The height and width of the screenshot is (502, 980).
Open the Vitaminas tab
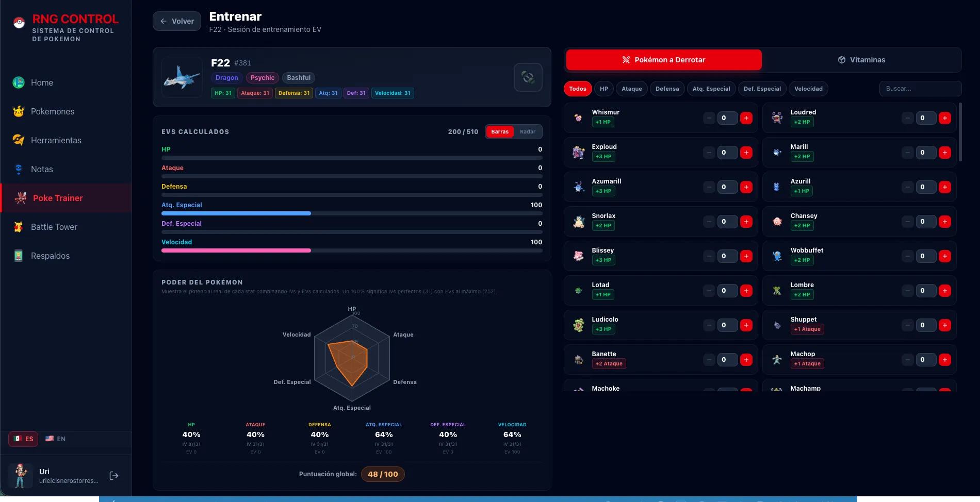pyautogui.click(x=861, y=60)
